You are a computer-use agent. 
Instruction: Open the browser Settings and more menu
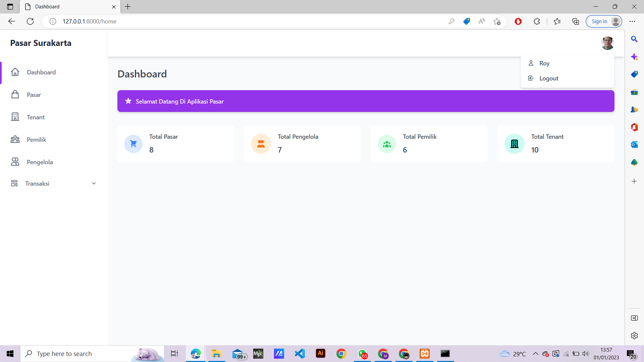(633, 21)
